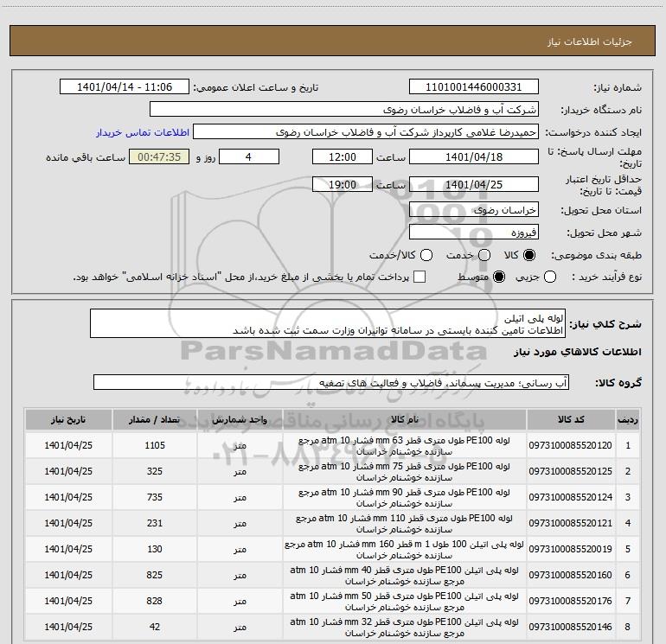Click product code 0973100085520125
This screenshot has width=666, height=644.
click(x=571, y=471)
